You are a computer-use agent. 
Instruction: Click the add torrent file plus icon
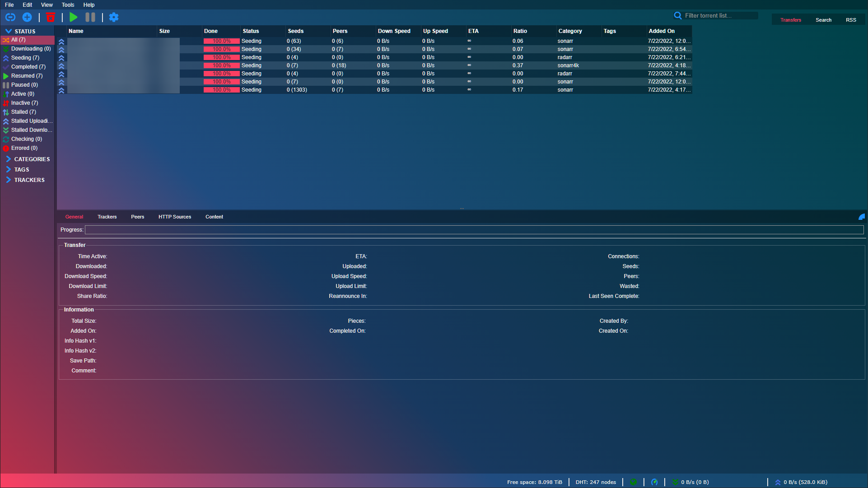pos(27,17)
